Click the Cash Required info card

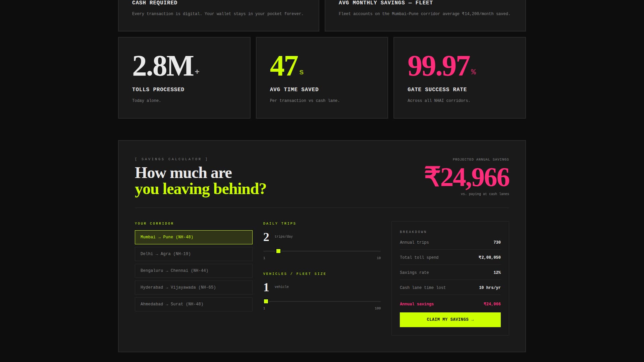click(218, 10)
